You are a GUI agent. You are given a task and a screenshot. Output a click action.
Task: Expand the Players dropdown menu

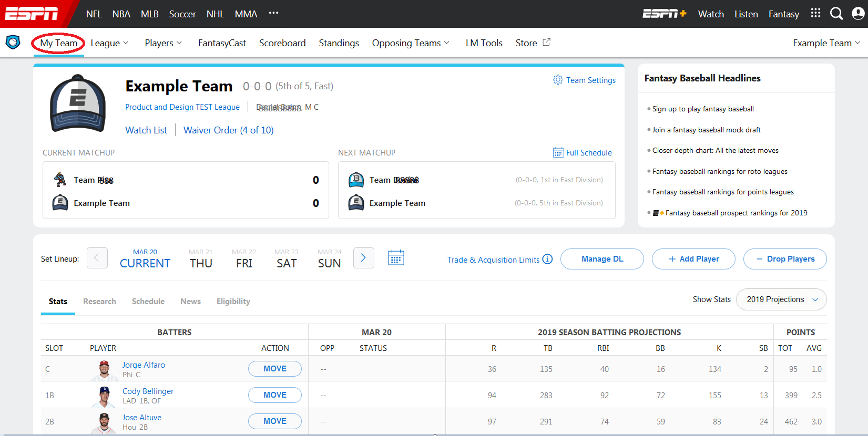163,43
